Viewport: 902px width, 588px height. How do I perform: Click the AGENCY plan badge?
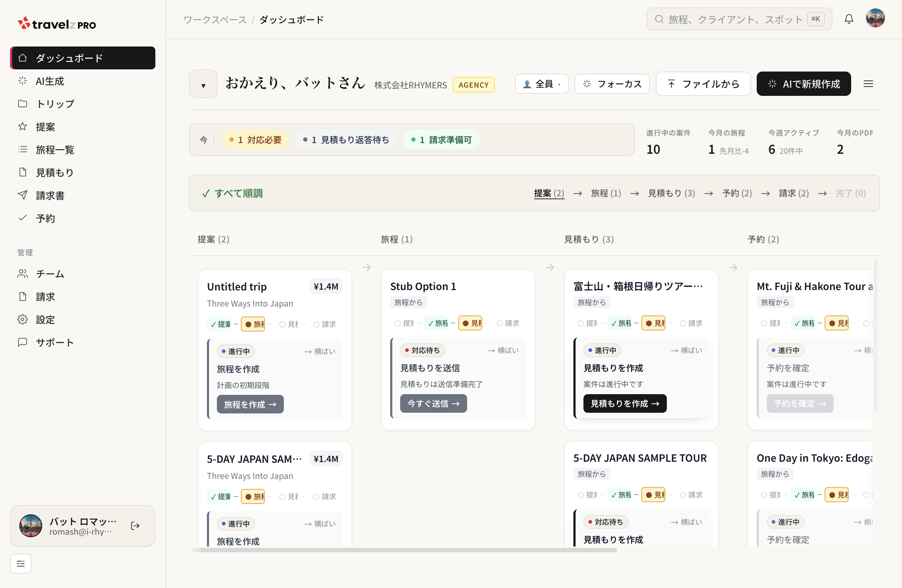pos(474,85)
